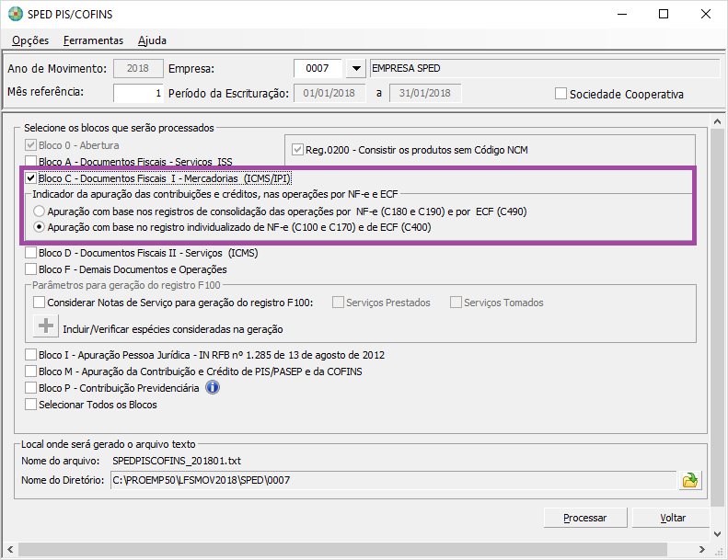
Task: Enable Bloco M Apuração da Contribuição
Action: [31, 371]
